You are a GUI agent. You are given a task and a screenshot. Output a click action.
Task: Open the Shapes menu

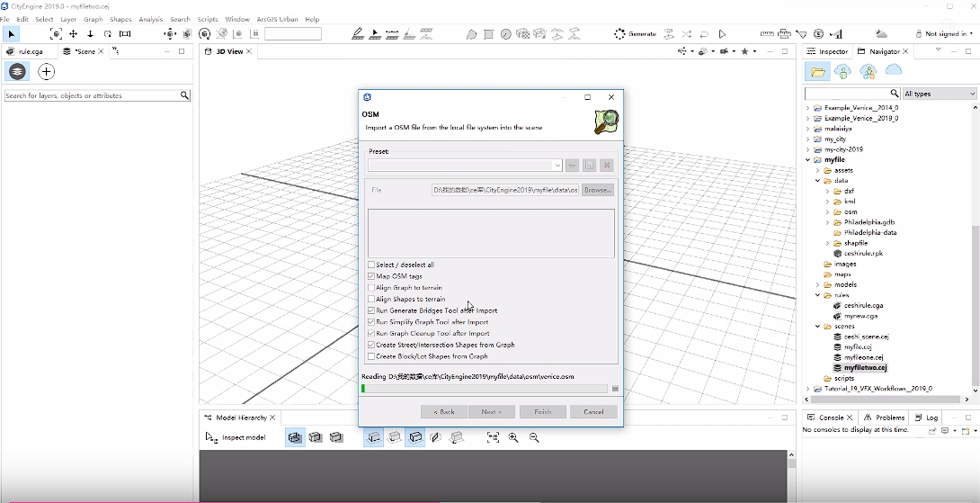click(x=120, y=19)
